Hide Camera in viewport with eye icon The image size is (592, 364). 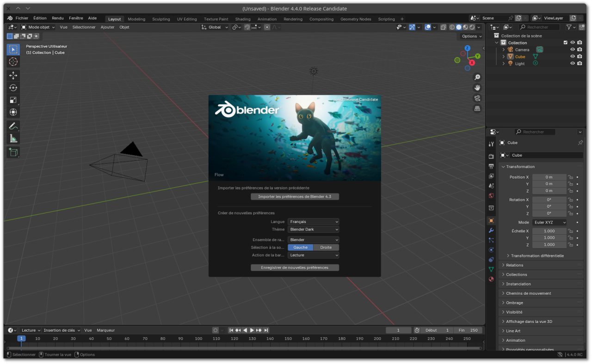coord(573,49)
